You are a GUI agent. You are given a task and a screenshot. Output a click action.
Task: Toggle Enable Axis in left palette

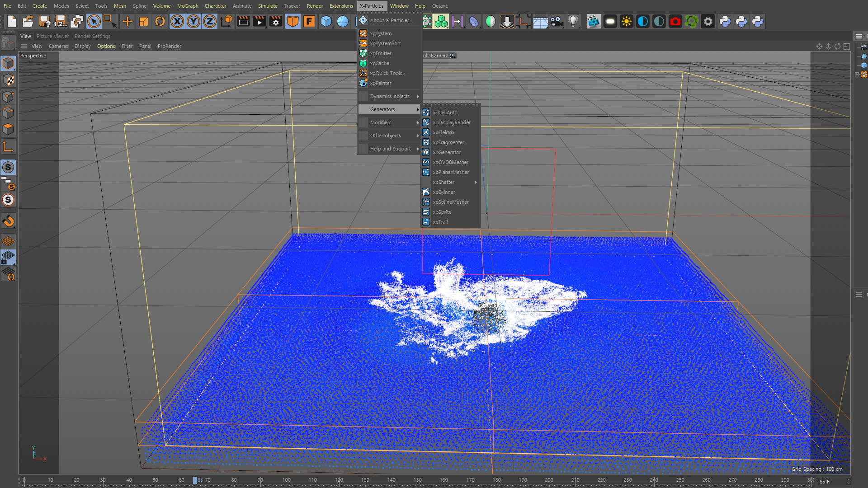point(8,146)
